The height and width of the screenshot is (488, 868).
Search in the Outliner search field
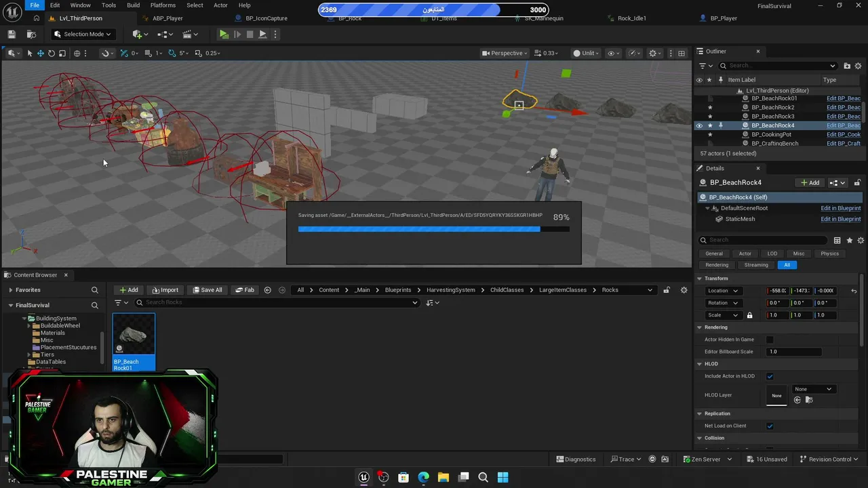click(x=778, y=66)
